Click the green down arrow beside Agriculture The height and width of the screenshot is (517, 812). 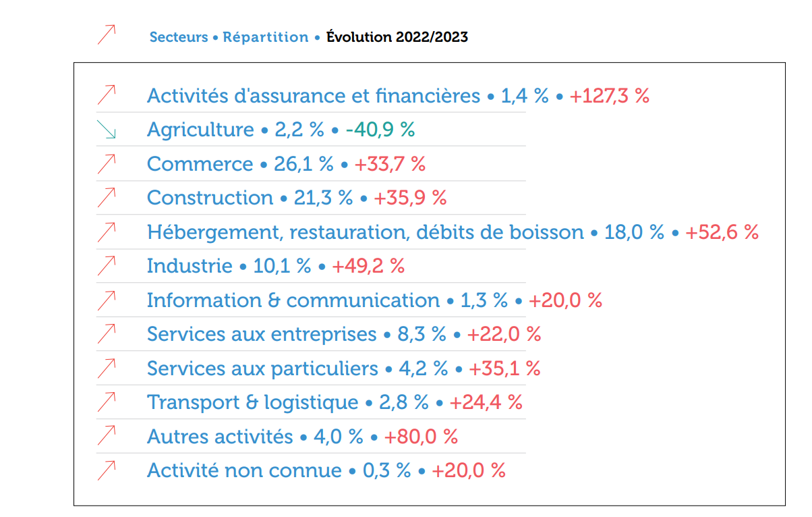[107, 130]
